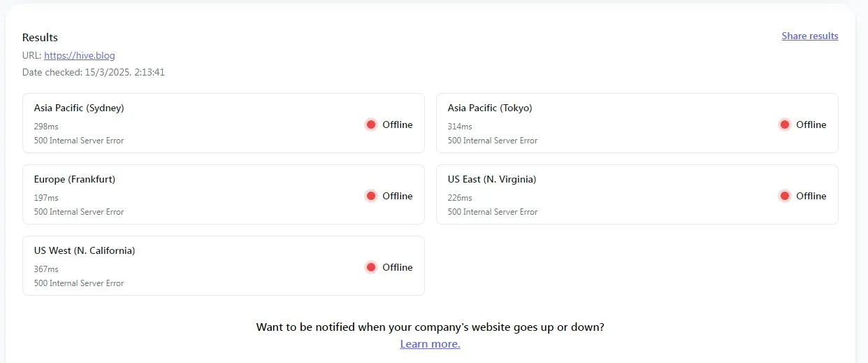Click the Results heading
The width and height of the screenshot is (868, 363).
point(40,38)
